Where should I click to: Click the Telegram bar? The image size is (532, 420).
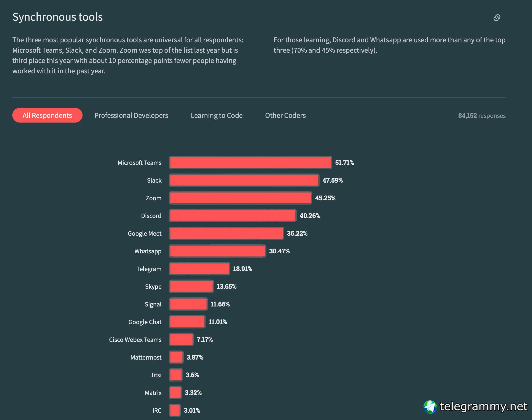tap(199, 269)
